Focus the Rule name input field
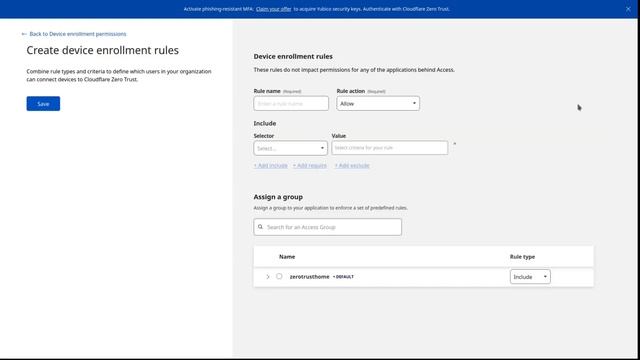 click(291, 103)
